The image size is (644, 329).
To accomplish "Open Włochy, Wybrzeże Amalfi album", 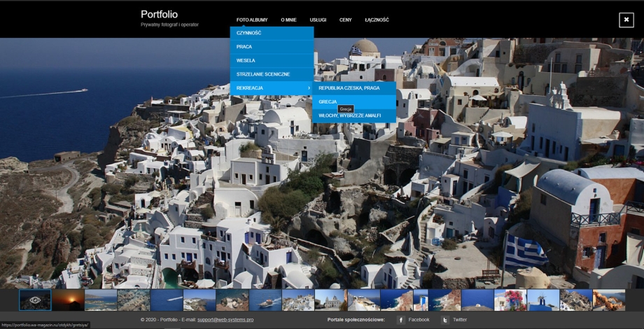I will 349,115.
